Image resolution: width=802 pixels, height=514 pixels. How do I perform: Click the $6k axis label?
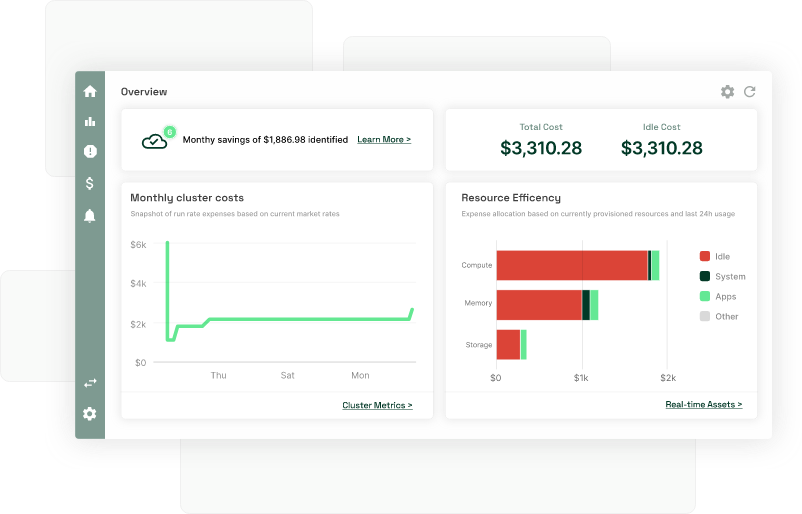click(138, 245)
